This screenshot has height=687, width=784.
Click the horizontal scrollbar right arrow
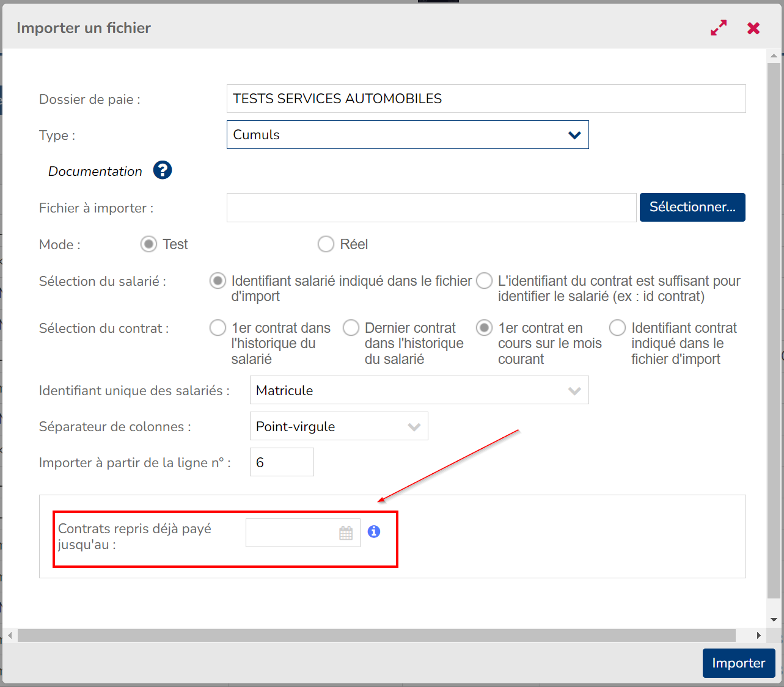[758, 636]
